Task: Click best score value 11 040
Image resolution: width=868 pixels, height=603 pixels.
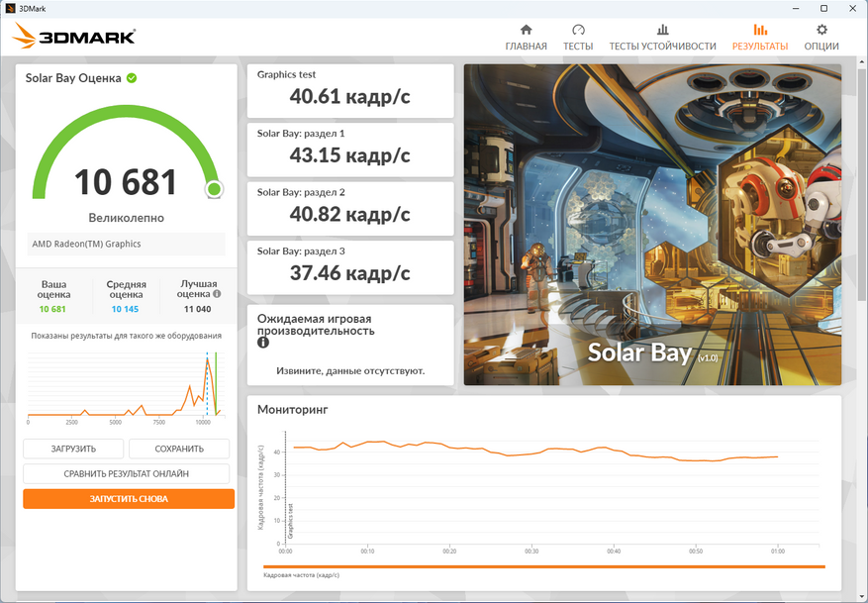Action: click(198, 309)
